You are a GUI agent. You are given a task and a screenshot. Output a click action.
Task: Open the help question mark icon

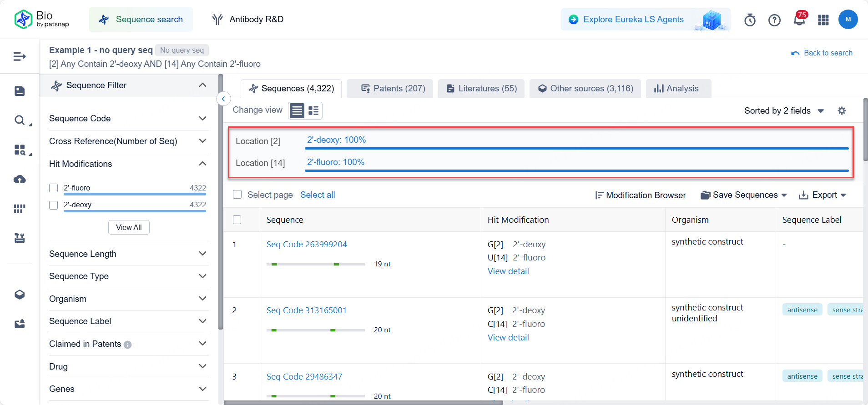[x=774, y=20]
